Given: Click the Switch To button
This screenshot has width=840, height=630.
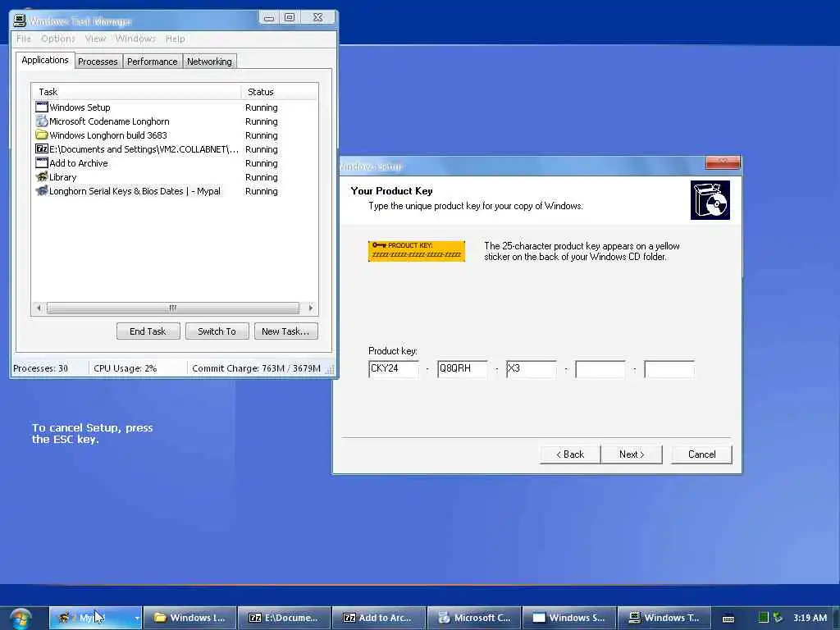Looking at the screenshot, I should pos(217,331).
